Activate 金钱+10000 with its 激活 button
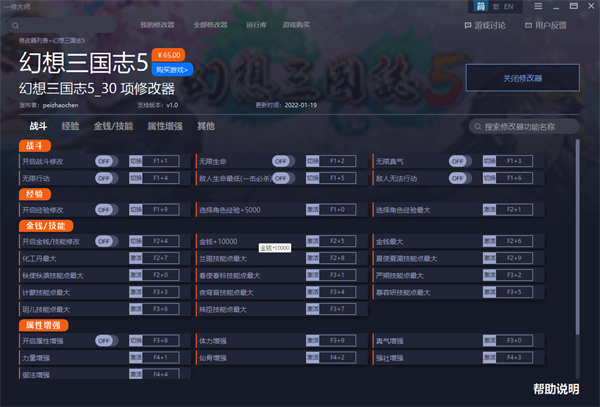This screenshot has height=407, width=600. point(312,241)
